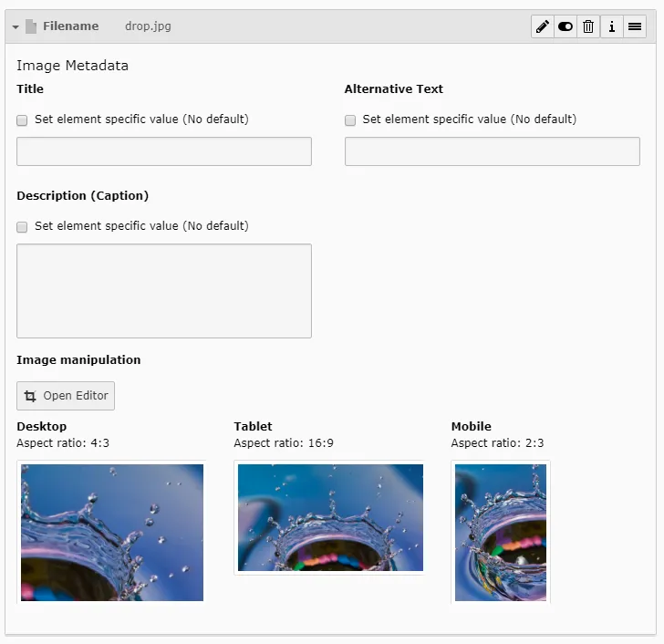This screenshot has height=644, width=664.
Task: Click the file icon beside Filename
Action: [31, 26]
